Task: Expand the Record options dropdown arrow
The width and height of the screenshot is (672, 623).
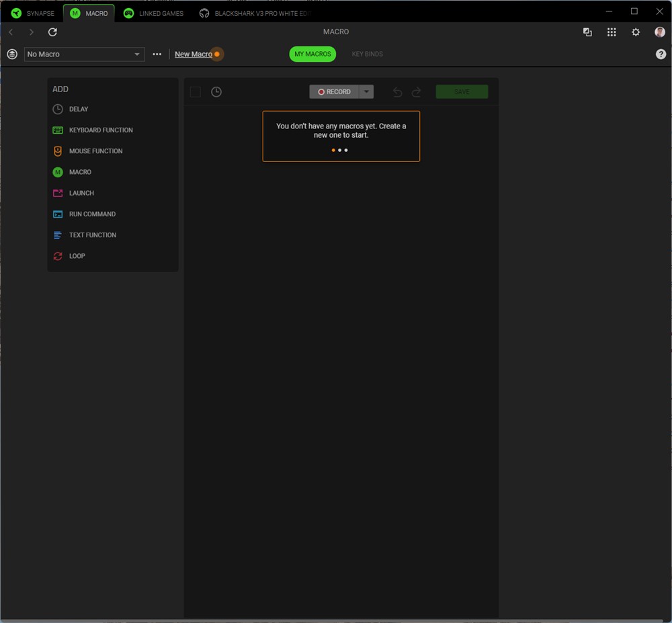Action: coord(366,92)
